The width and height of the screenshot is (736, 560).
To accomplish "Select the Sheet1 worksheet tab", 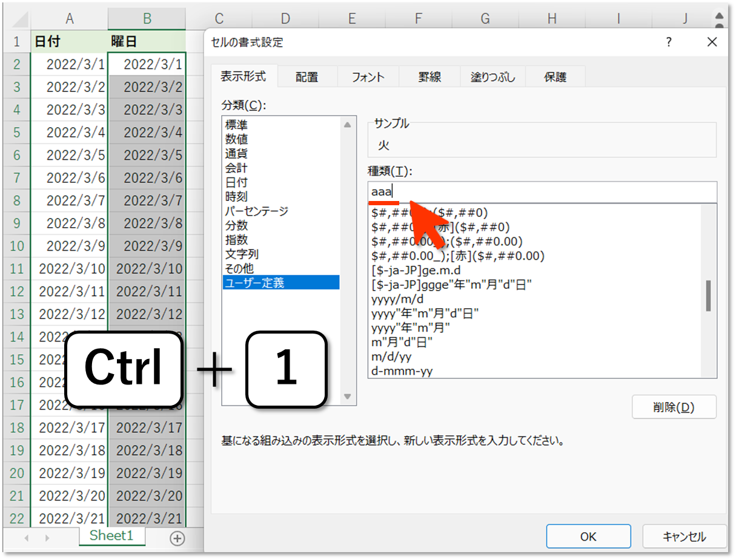I will (111, 536).
